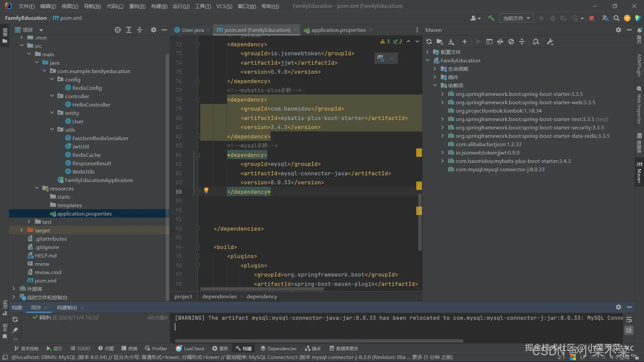Toggle soft-wrap in build output
Image resolution: width=644 pixels, height=362 pixels.
629,320
